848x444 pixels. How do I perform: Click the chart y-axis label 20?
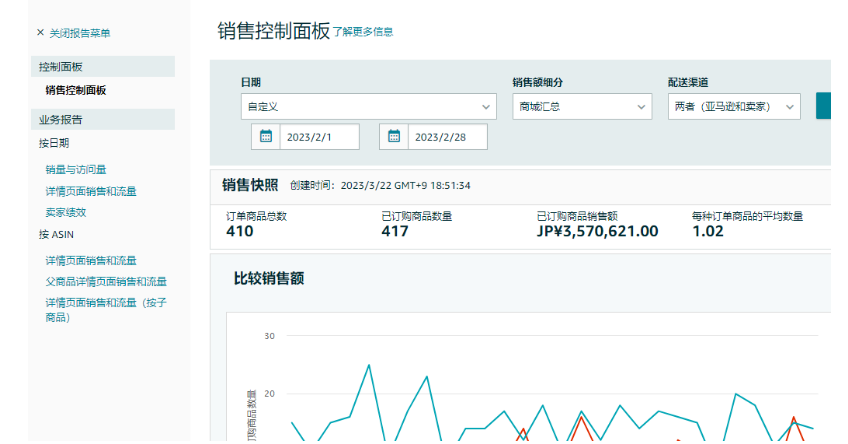pyautogui.click(x=269, y=394)
